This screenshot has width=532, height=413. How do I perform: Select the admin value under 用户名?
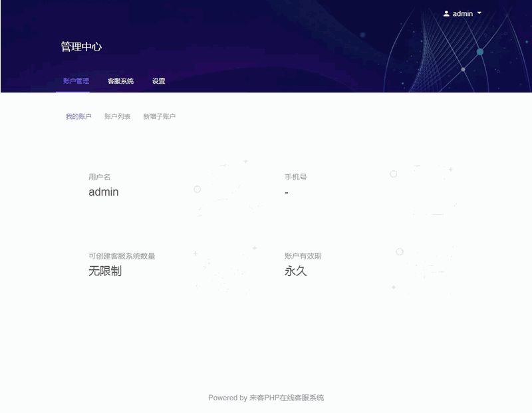[103, 192]
